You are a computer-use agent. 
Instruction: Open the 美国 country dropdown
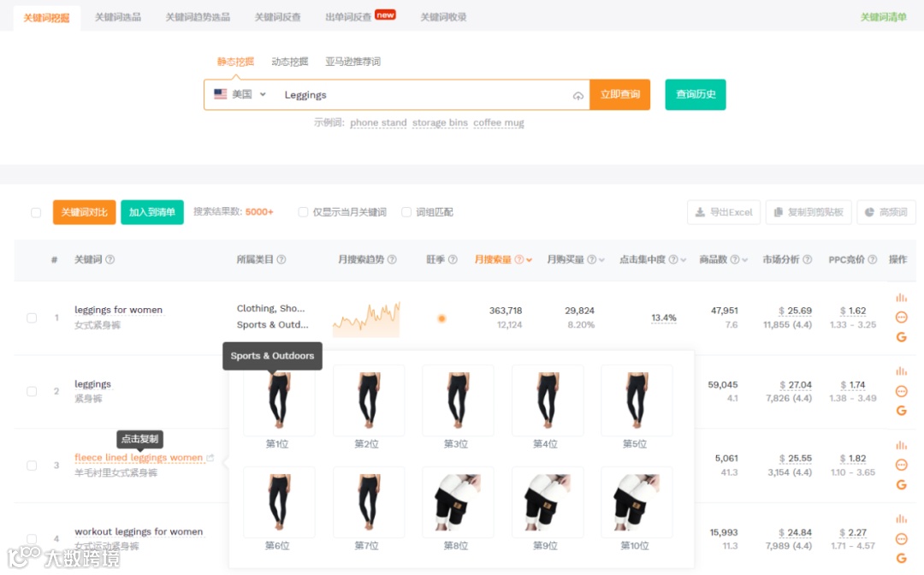[x=240, y=94]
